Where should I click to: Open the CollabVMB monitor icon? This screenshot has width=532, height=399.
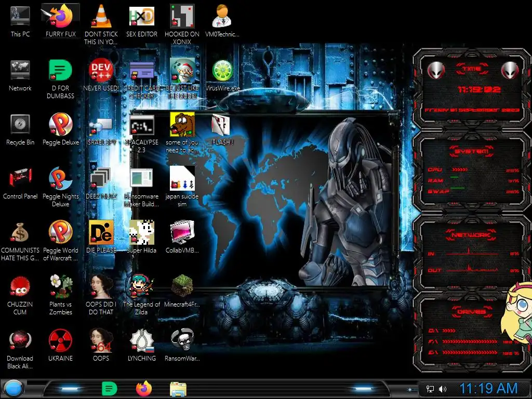tap(182, 232)
